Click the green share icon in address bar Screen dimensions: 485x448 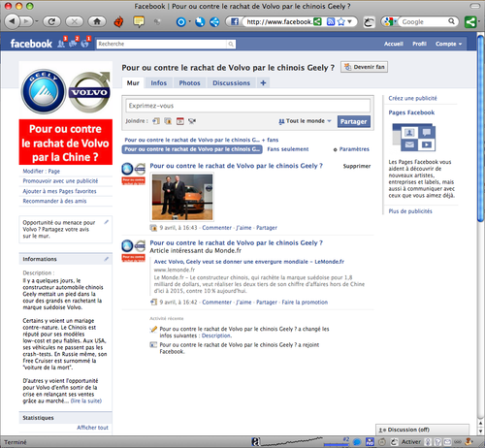click(x=318, y=21)
